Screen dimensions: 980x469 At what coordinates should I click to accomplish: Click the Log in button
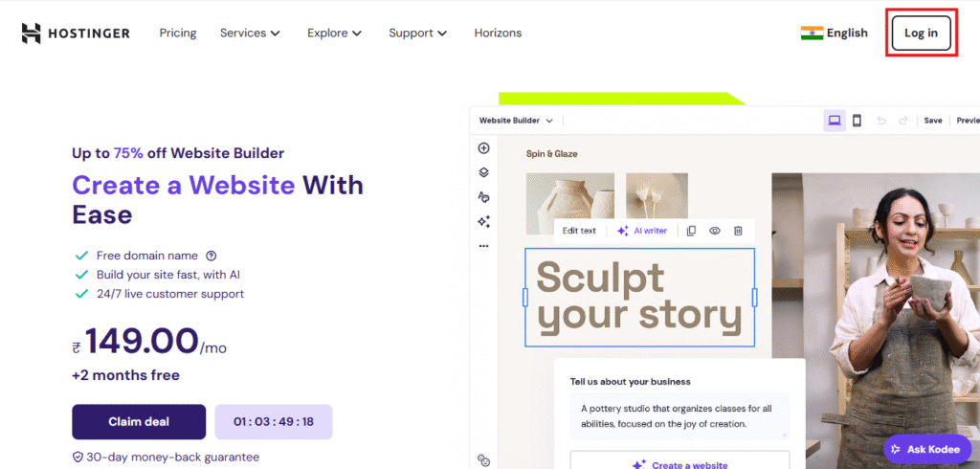click(922, 33)
